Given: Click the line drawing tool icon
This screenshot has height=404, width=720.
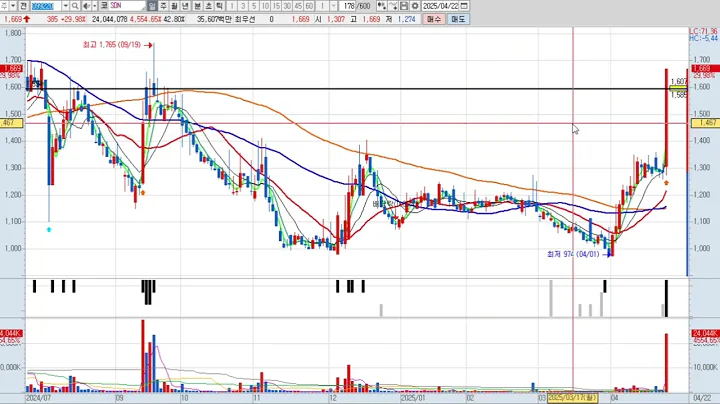Looking at the screenshot, I should 393,6.
